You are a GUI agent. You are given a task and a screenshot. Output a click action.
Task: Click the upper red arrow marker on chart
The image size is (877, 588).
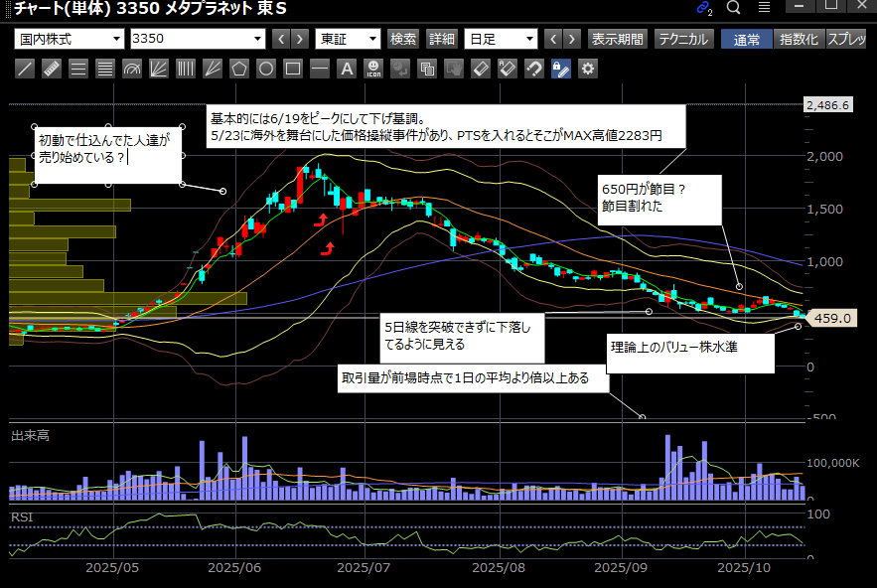[321, 220]
